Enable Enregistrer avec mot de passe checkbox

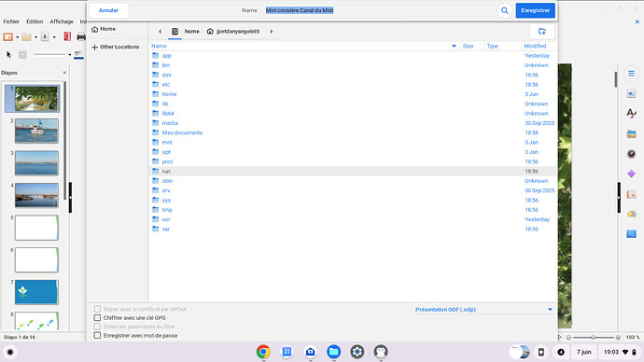(x=97, y=335)
